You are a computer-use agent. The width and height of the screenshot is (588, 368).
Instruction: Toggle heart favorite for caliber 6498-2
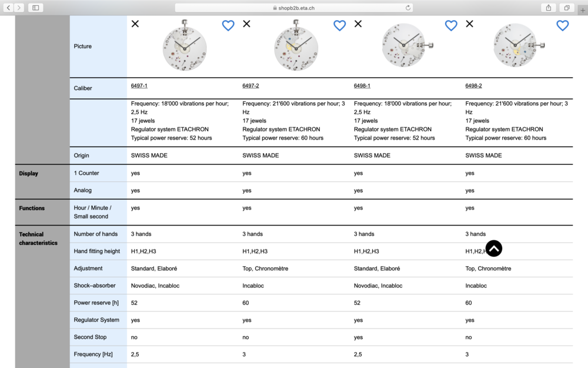pos(562,25)
